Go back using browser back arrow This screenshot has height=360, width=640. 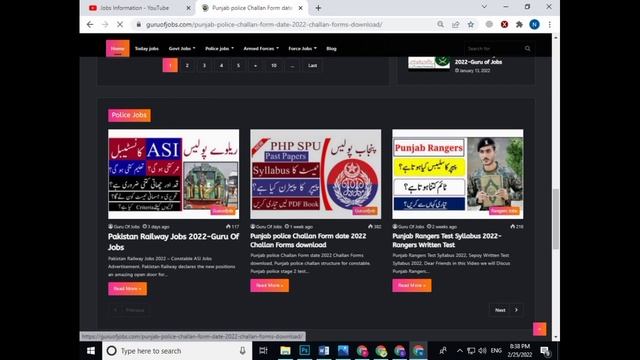pyautogui.click(x=90, y=24)
